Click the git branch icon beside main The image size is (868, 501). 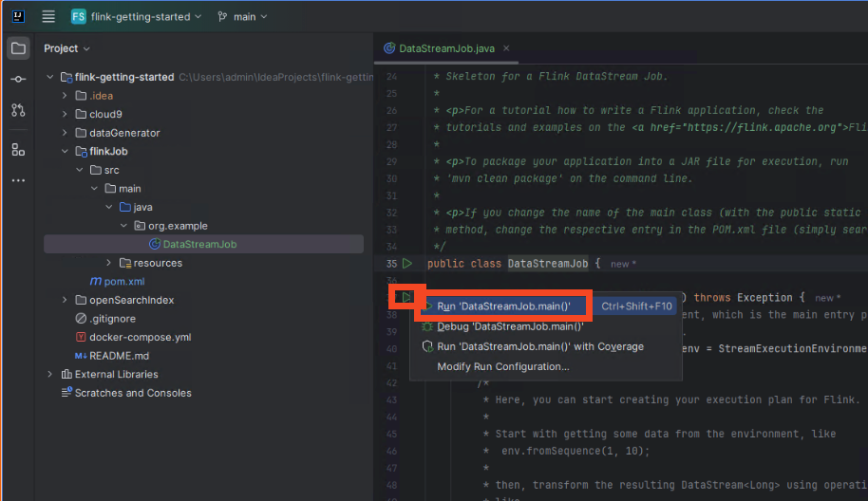pos(222,16)
